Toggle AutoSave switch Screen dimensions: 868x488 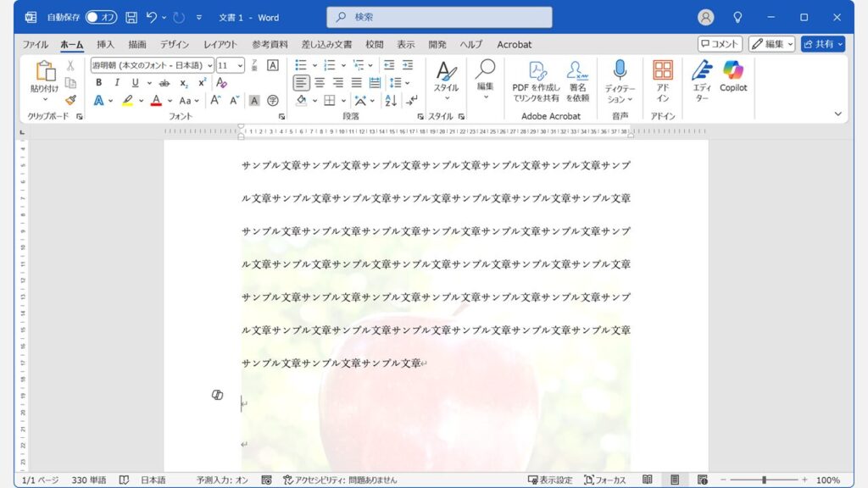102,17
